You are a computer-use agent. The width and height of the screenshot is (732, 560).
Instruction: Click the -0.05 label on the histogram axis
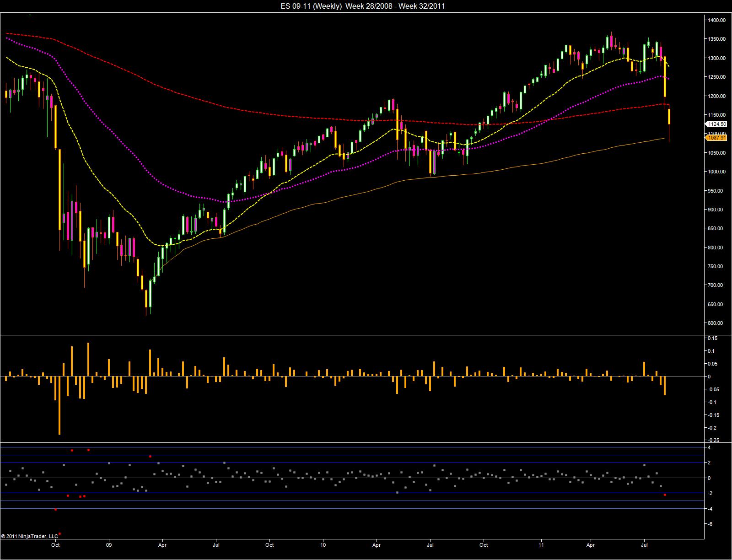(x=713, y=389)
